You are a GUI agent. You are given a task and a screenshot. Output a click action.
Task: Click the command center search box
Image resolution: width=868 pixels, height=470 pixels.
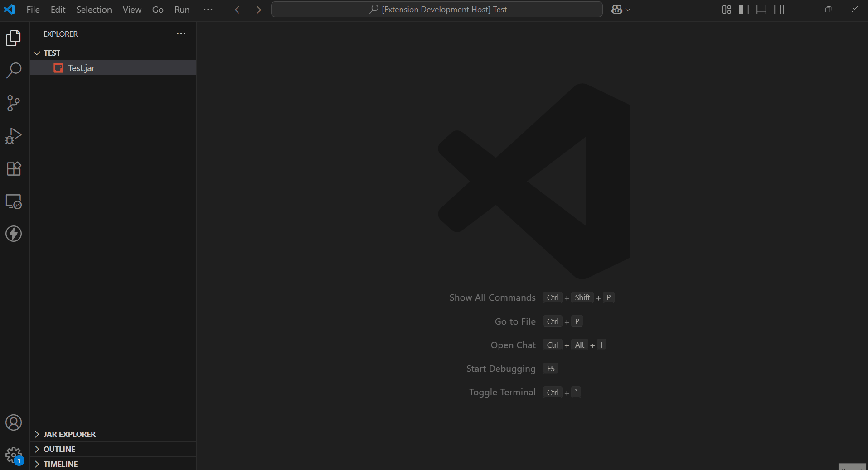pyautogui.click(x=437, y=10)
